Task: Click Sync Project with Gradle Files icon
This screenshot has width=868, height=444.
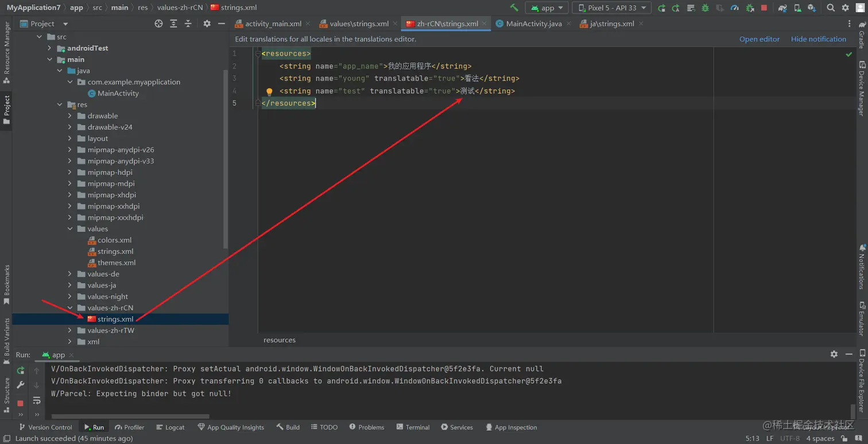Action: pos(782,7)
